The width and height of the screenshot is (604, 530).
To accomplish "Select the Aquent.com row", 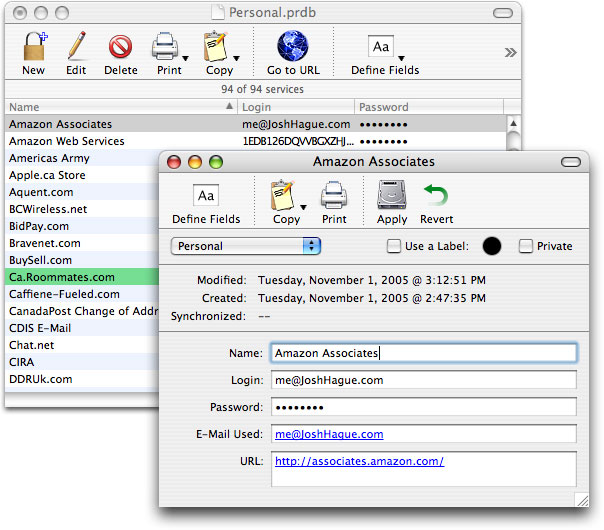I will coord(82,192).
